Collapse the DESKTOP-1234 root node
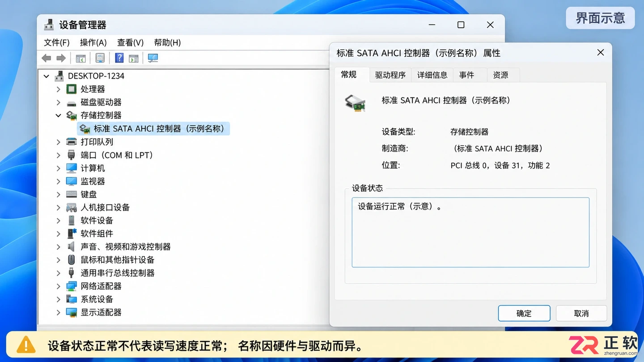Screen dimensions: 644x362 pos(47,76)
